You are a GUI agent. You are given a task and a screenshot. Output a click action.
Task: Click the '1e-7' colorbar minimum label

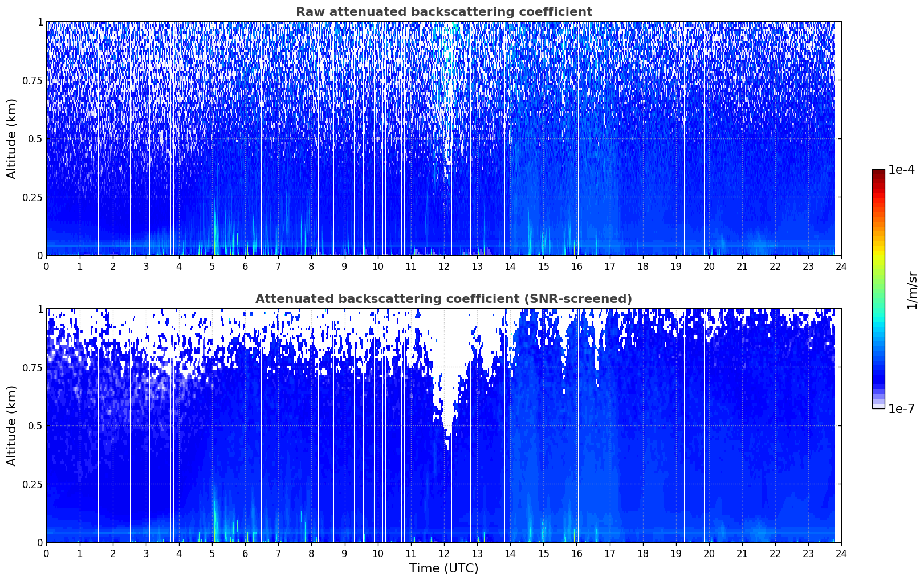(901, 408)
